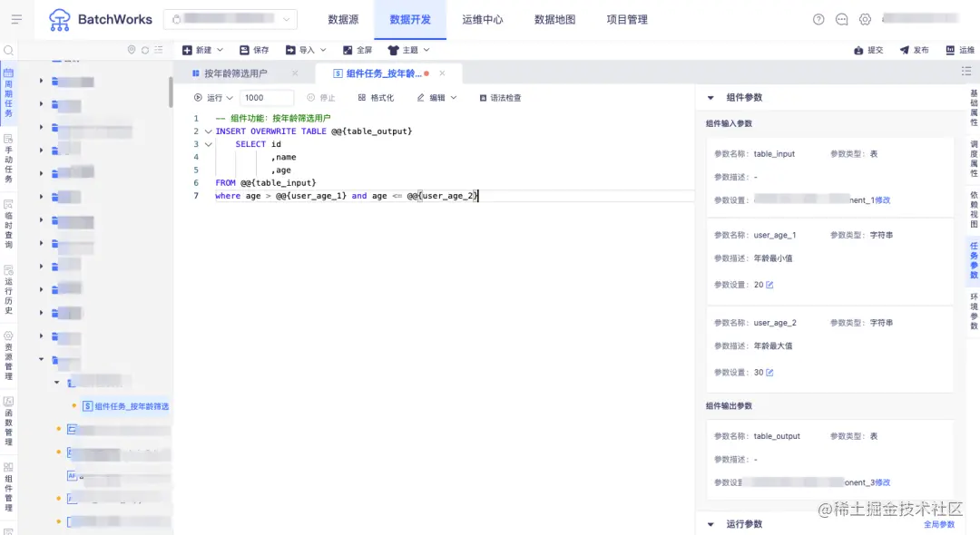
Task: Open 函数管理 sidebar section
Action: [x=9, y=421]
